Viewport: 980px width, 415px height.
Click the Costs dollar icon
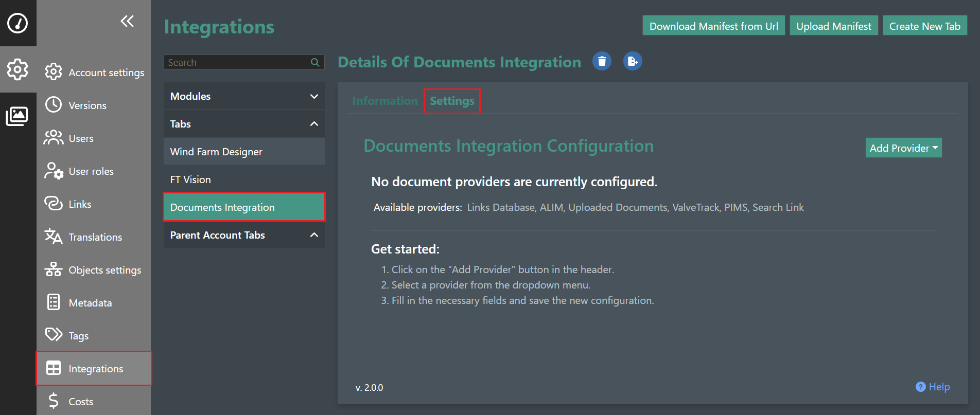tap(54, 401)
